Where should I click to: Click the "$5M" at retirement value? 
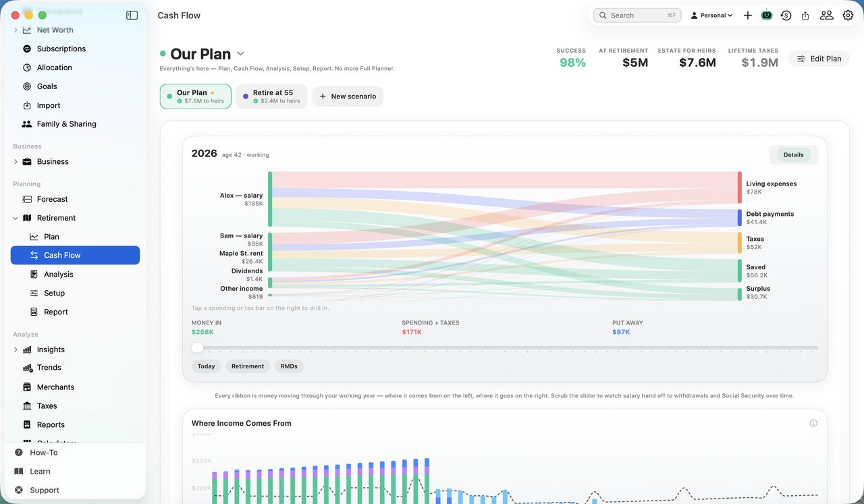[635, 63]
